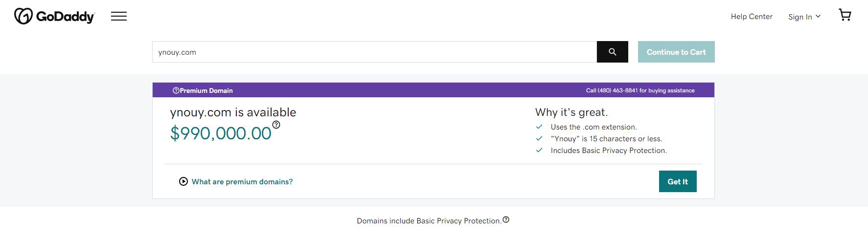View the shopping cart
The width and height of the screenshot is (868, 241).
[845, 15]
